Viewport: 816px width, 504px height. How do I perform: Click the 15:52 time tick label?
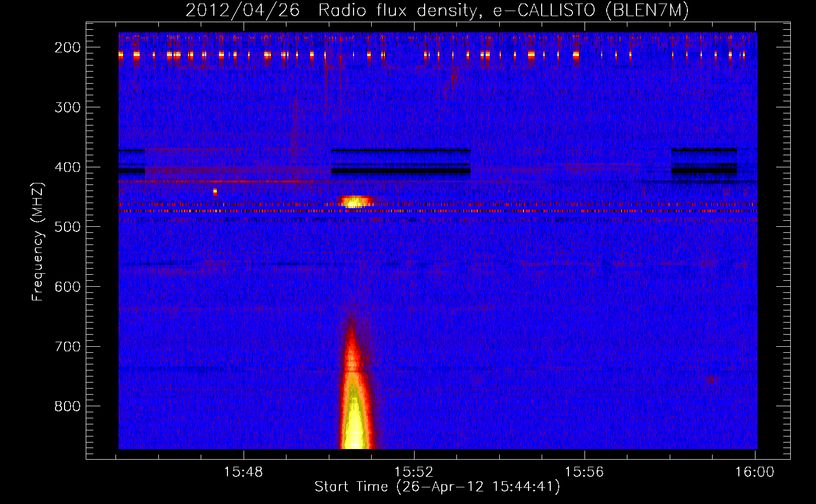pyautogui.click(x=414, y=472)
